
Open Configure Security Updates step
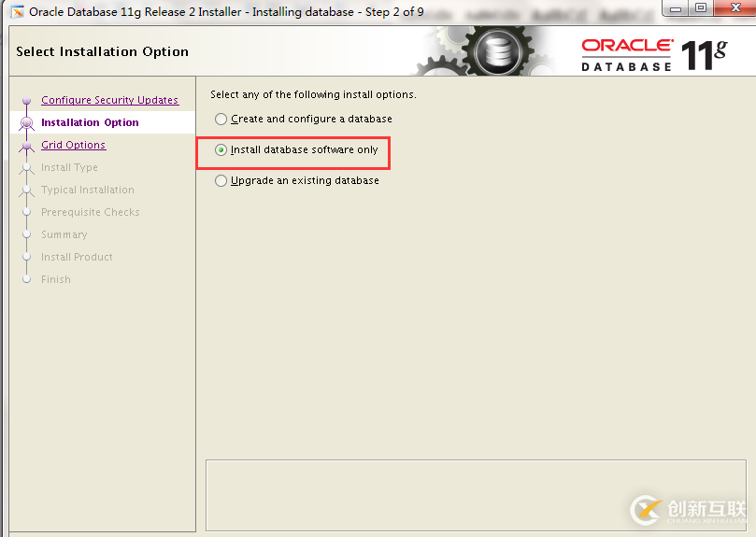point(110,100)
